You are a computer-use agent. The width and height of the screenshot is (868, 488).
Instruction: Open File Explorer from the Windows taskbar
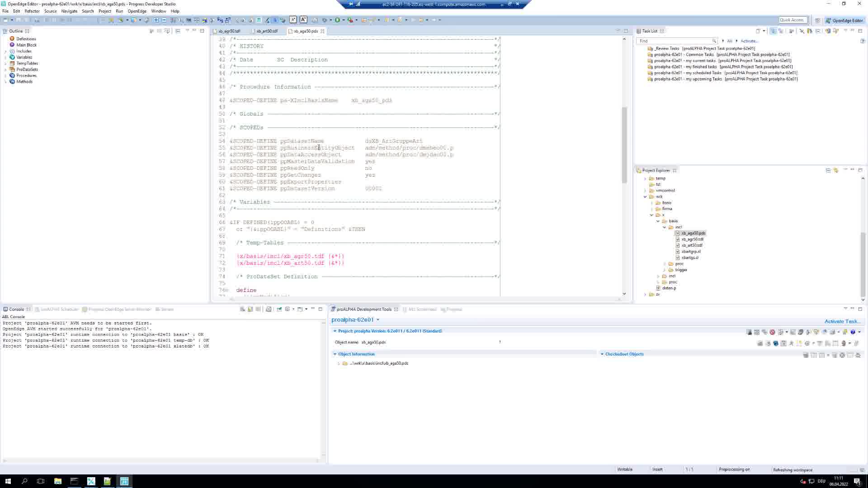coord(58,481)
